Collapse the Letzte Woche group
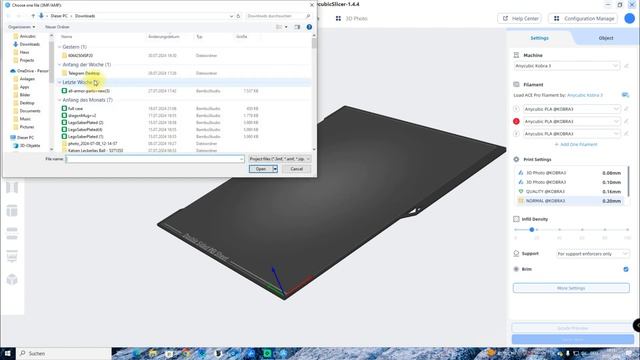 [60, 82]
